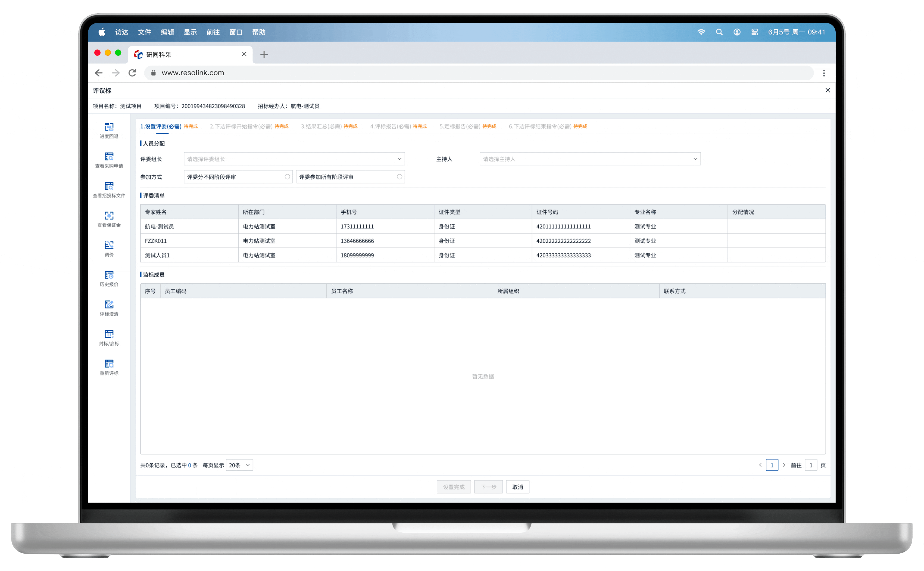This screenshot has height=571, width=924.
Task: Click the 分配情况 column header
Action: click(776, 212)
